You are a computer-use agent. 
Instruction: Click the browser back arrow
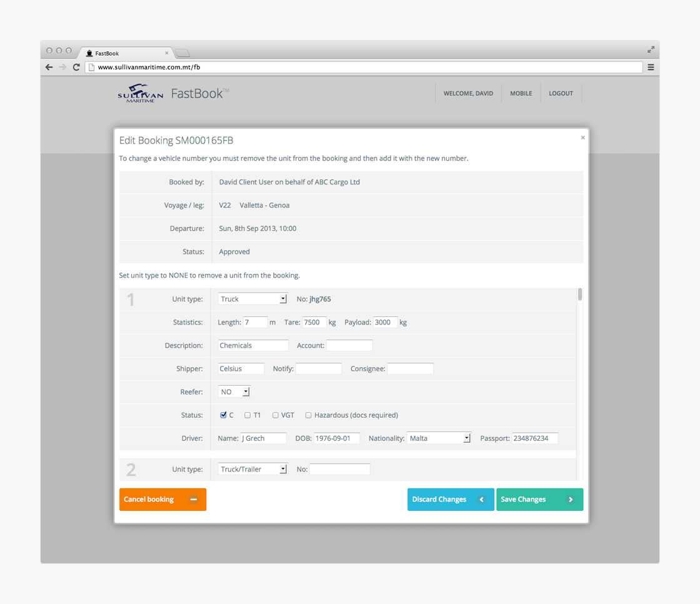pyautogui.click(x=49, y=67)
